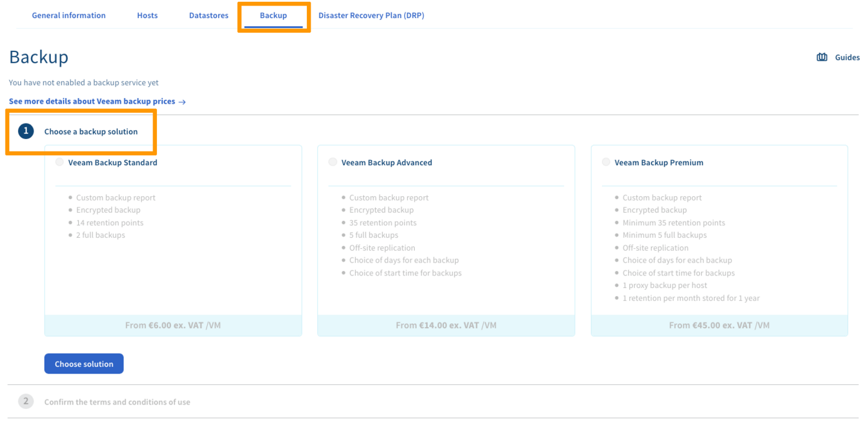Open the Disaster Recovery Plan (DRP) tab
The height and width of the screenshot is (427, 868).
pos(371,16)
